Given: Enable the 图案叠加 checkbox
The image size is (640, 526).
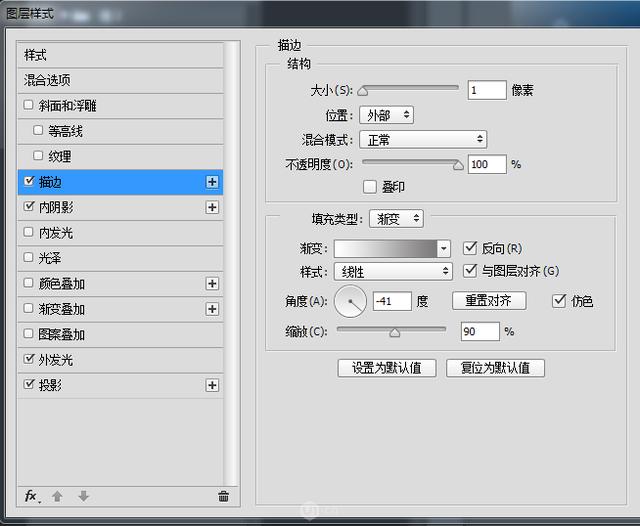Looking at the screenshot, I should tap(28, 333).
